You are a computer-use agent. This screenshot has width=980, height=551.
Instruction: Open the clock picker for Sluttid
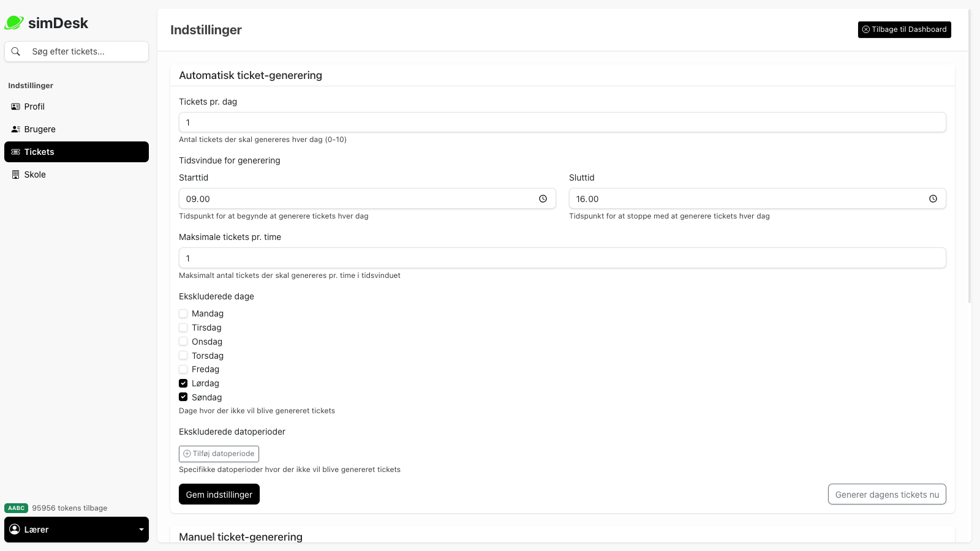tap(933, 198)
